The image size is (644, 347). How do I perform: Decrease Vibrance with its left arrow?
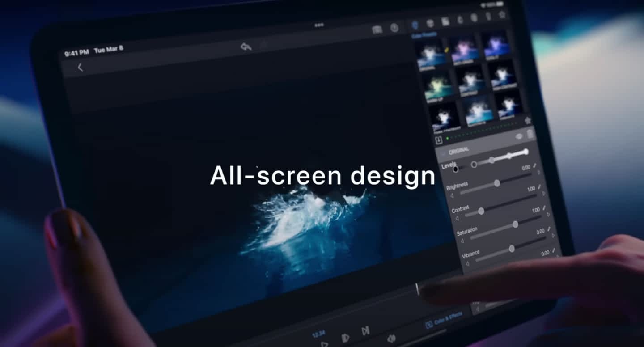tap(467, 264)
